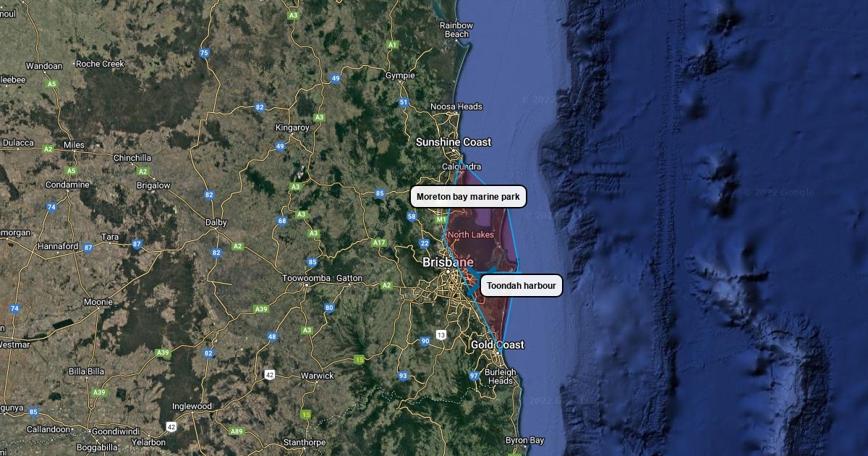Click the route 97 shield near Burleigh Heads
The image size is (868, 456).
474,376
